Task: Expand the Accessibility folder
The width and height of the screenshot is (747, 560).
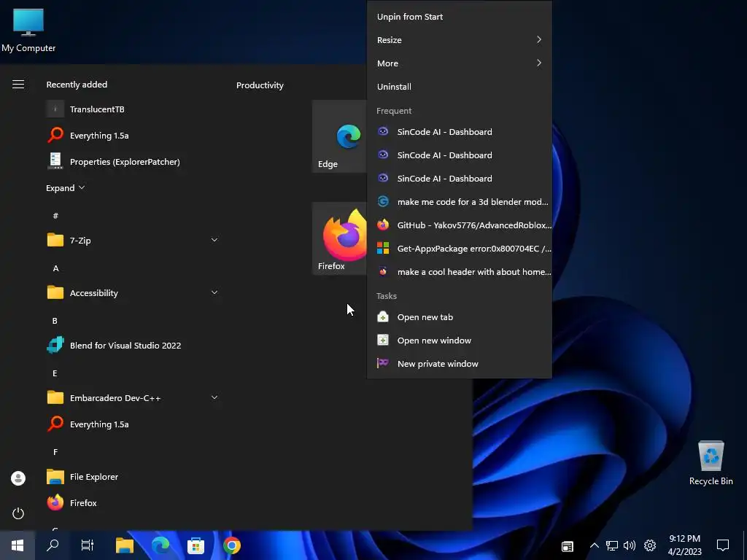Action: pyautogui.click(x=214, y=292)
